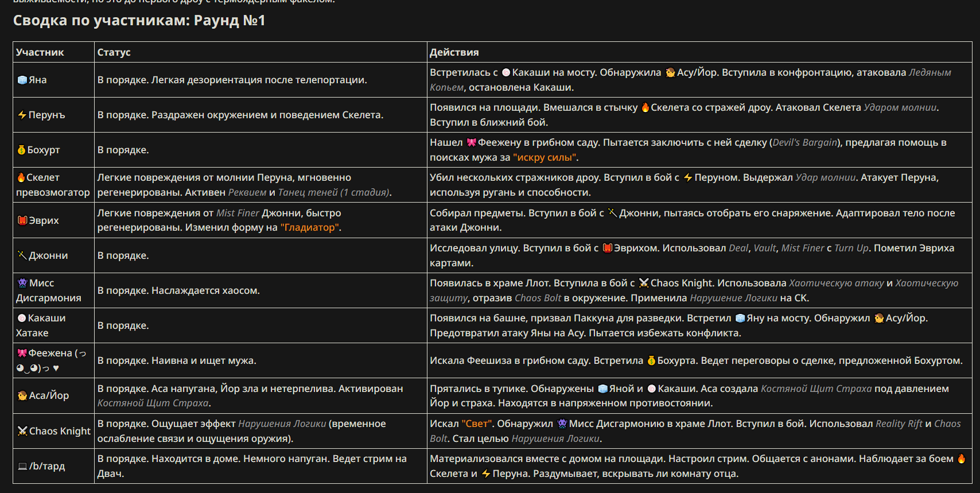This screenshot has height=493, width=980.
Task: Click the heading "Сводка по участникам: Раунд №1"
Action: pos(139,21)
